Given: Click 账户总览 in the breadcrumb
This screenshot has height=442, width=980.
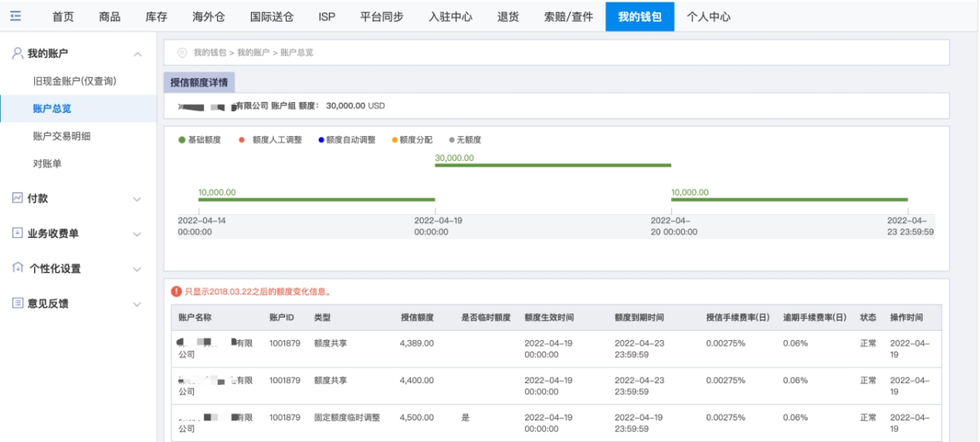Looking at the screenshot, I should pyautogui.click(x=297, y=52).
